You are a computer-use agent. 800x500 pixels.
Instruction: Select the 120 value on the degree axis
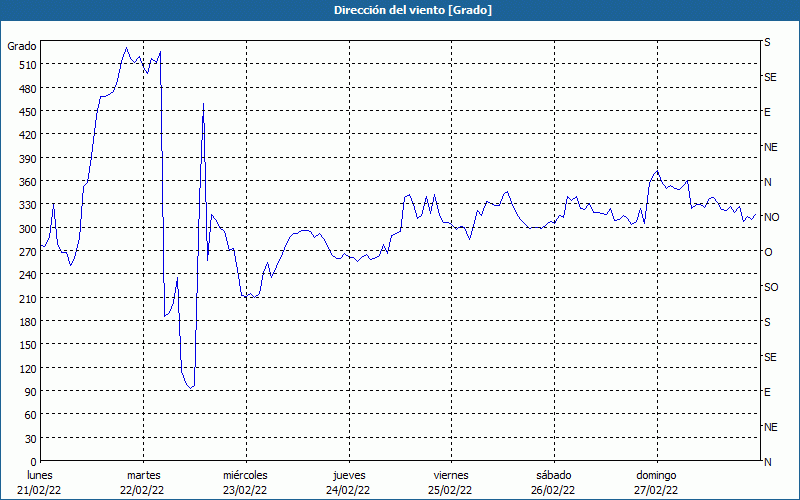27,368
